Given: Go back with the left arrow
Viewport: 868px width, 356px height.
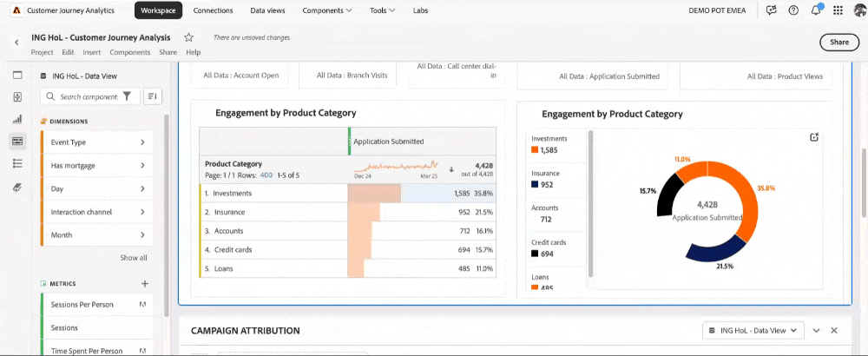Looking at the screenshot, I should [x=16, y=42].
